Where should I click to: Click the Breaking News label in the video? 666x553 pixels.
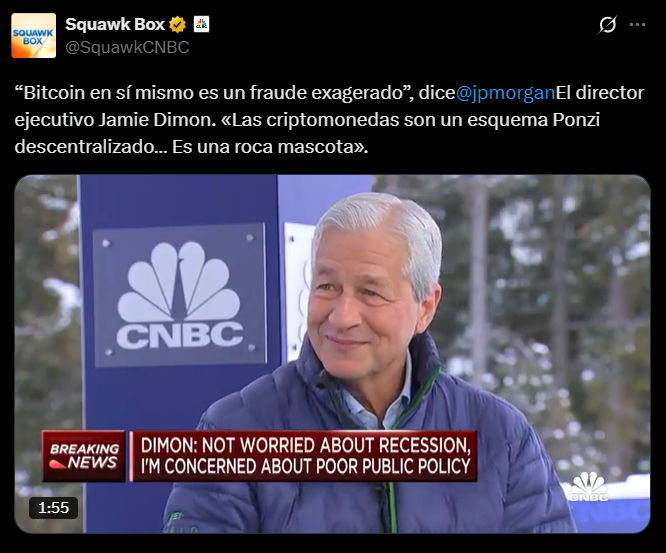pyautogui.click(x=84, y=456)
